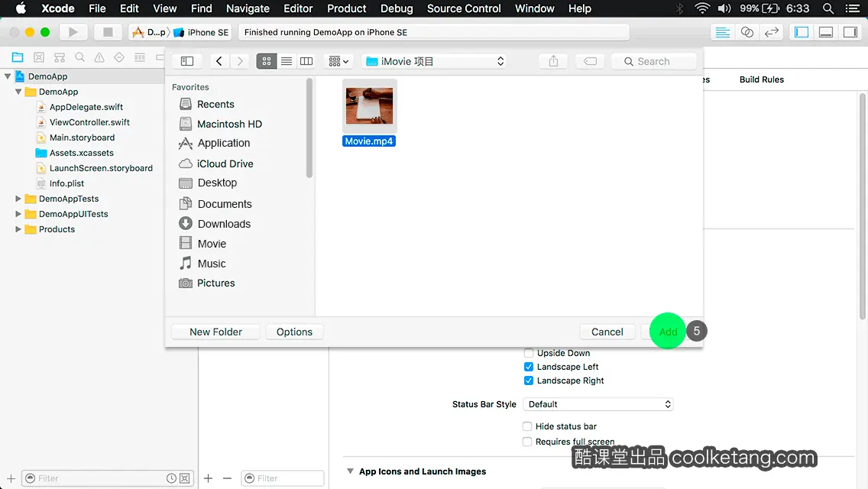Enable the Hide status bar checkbox
Screen dimensions: 868x489
527,426
